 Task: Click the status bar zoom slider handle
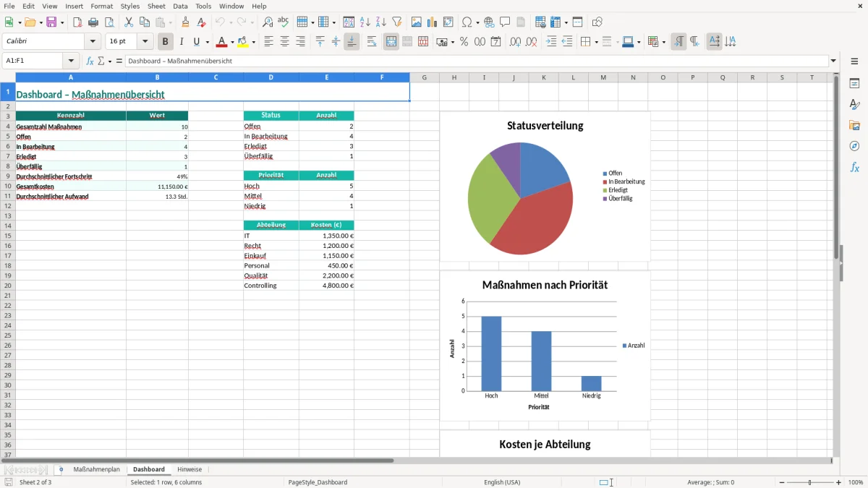[810, 482]
